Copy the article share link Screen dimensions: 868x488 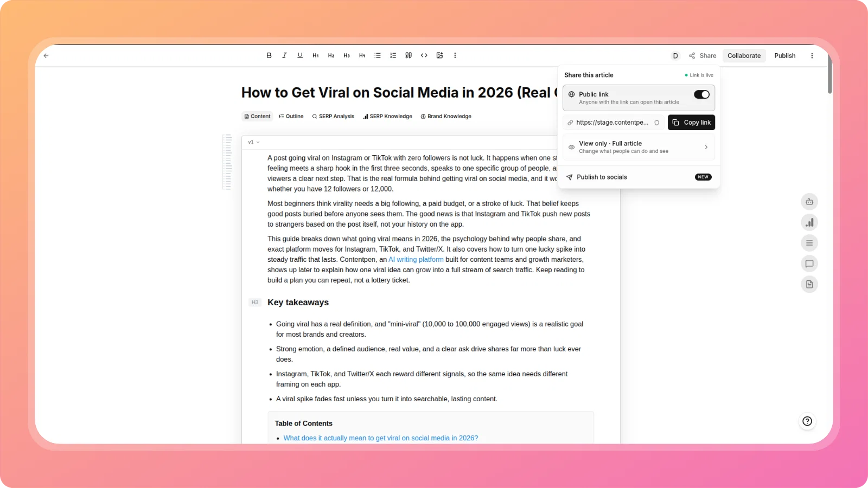pos(691,123)
